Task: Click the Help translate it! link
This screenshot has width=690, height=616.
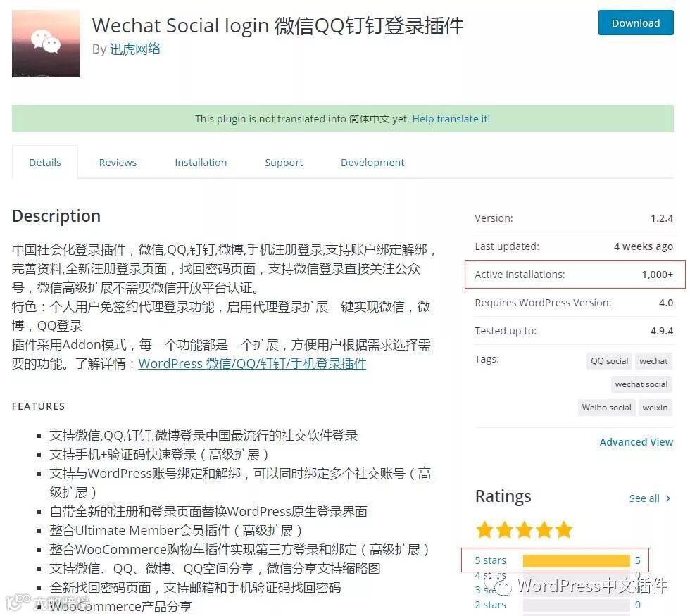Action: [x=451, y=119]
